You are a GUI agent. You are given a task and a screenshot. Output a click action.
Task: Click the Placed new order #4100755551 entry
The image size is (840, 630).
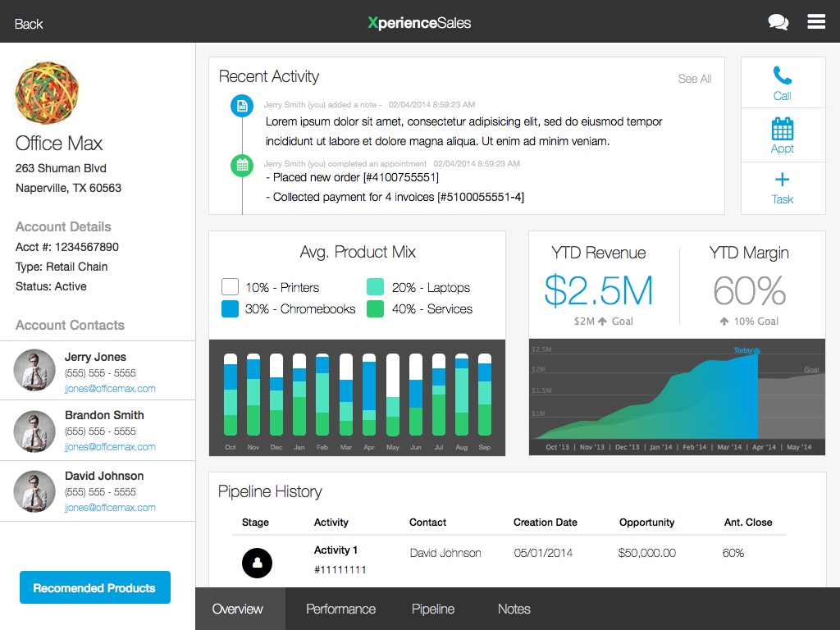352,177
